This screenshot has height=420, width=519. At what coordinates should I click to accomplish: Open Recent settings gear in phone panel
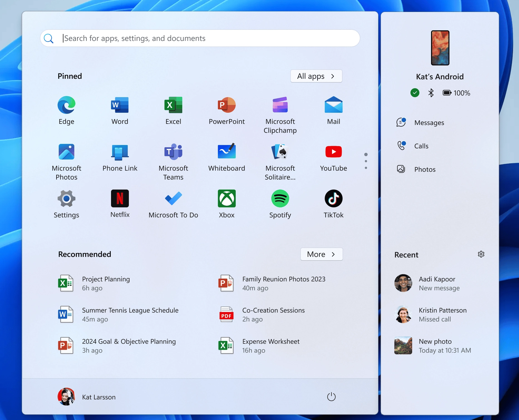pos(481,254)
